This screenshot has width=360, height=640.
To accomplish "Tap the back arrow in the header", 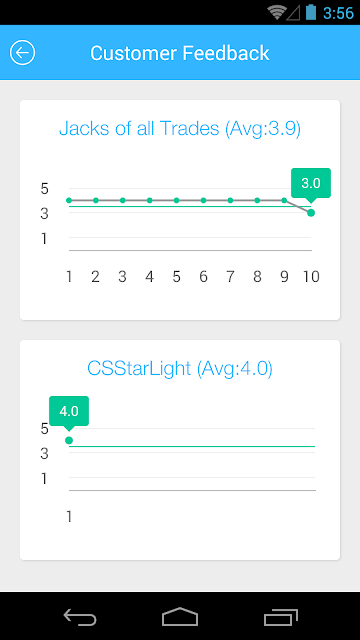I will click(x=22, y=53).
